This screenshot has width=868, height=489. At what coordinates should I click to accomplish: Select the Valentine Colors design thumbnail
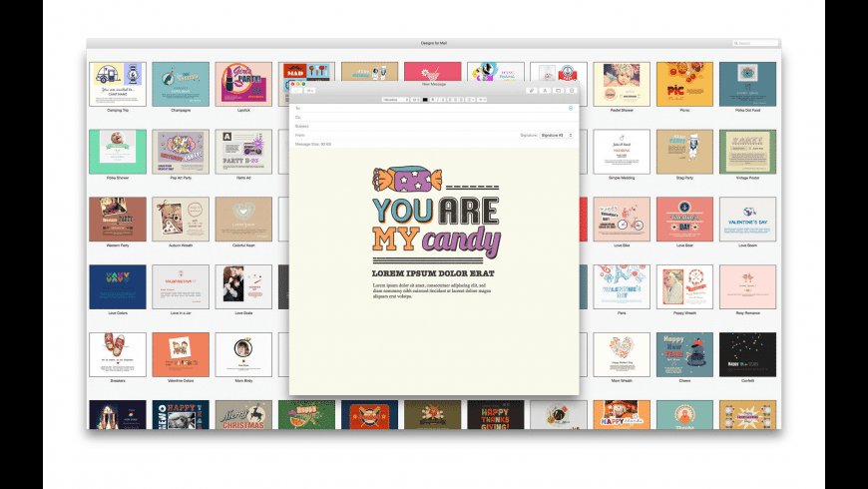click(x=181, y=354)
